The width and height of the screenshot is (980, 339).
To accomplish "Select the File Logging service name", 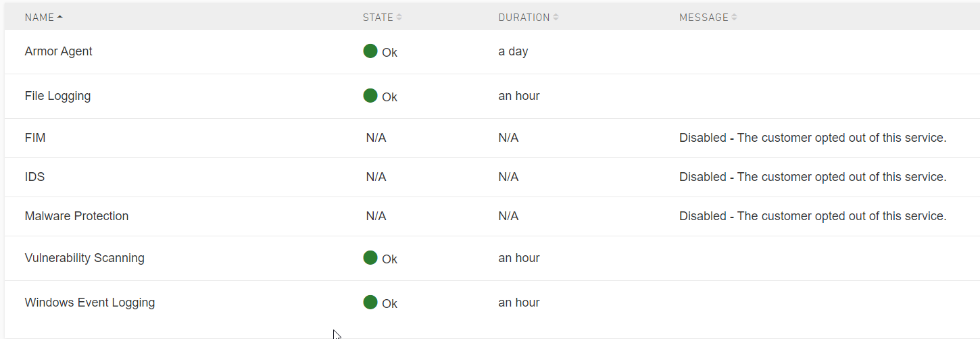I will coord(57,96).
